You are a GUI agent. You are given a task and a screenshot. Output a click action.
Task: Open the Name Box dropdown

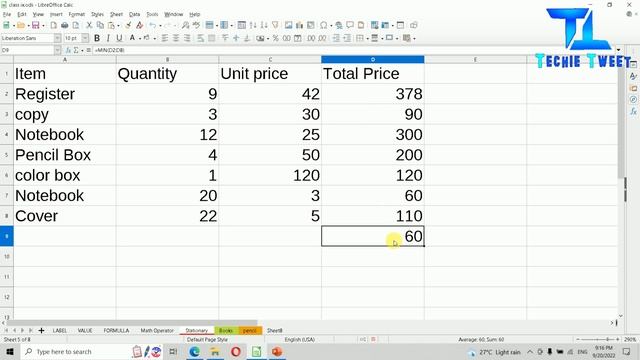[58, 50]
